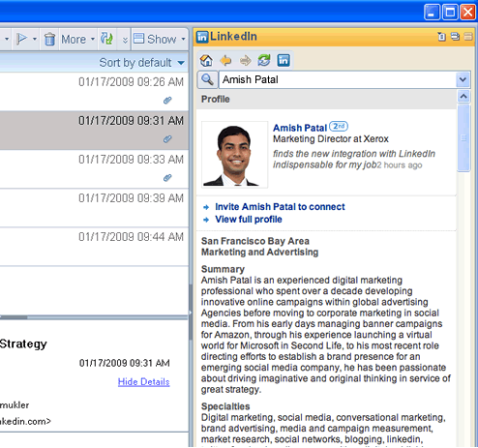Select highlighted message dated 09:31 AM
Viewport: 478px width, 448px height.
[x=94, y=131]
